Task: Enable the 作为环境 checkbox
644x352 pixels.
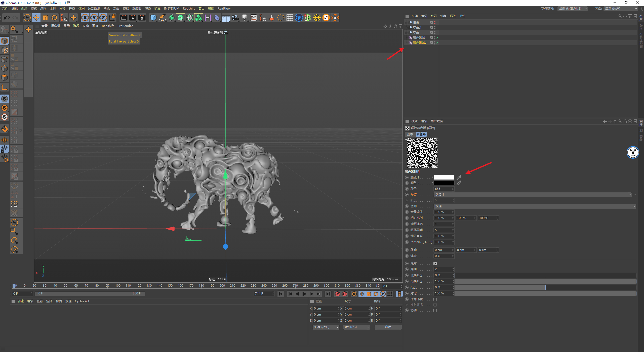Action: point(435,299)
